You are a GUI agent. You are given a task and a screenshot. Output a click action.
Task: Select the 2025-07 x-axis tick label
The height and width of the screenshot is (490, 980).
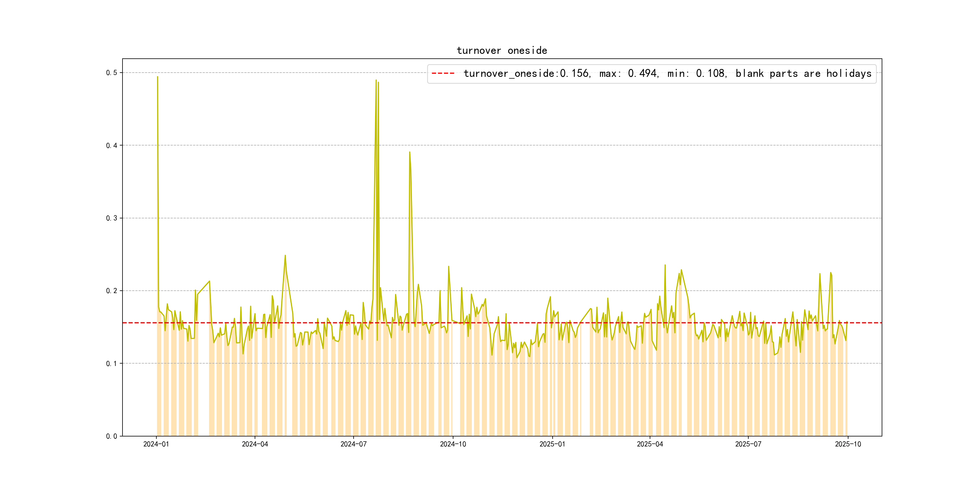point(748,444)
